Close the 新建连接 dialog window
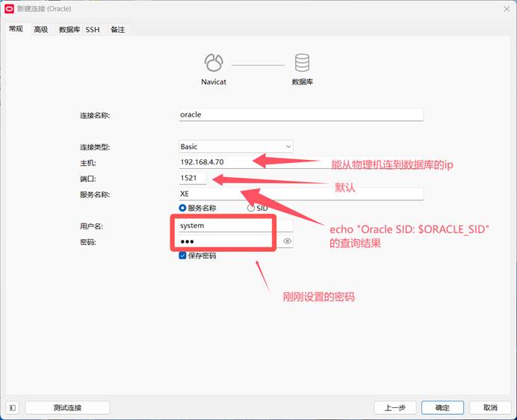The height and width of the screenshot is (420, 517). pyautogui.click(x=507, y=9)
